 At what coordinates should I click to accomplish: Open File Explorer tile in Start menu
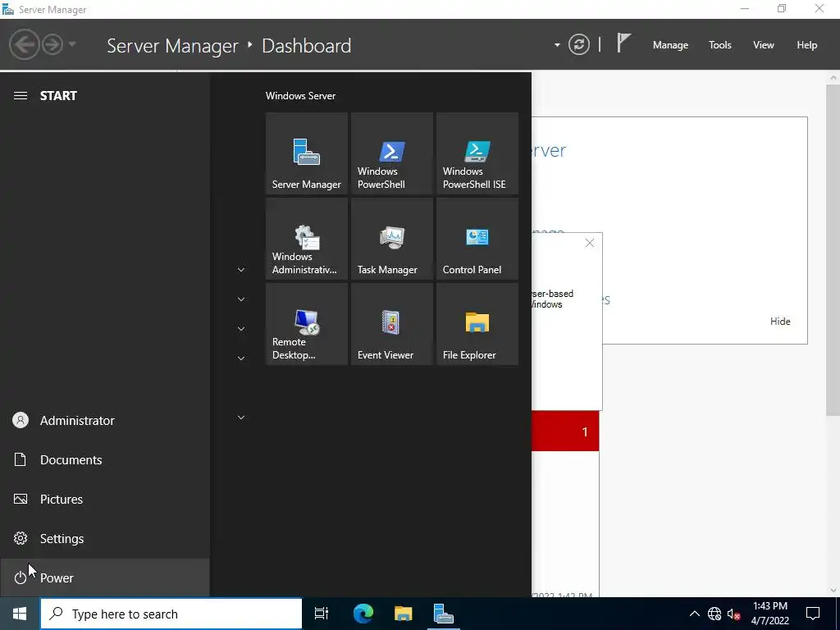point(477,324)
